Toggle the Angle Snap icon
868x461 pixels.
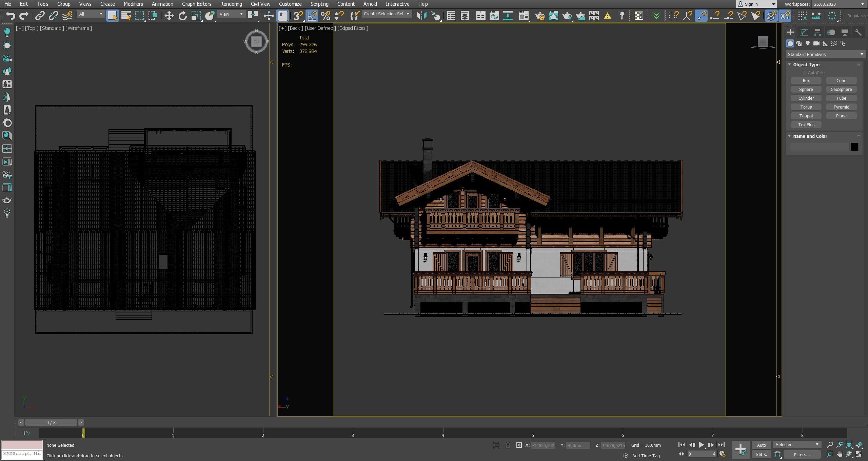coord(312,16)
